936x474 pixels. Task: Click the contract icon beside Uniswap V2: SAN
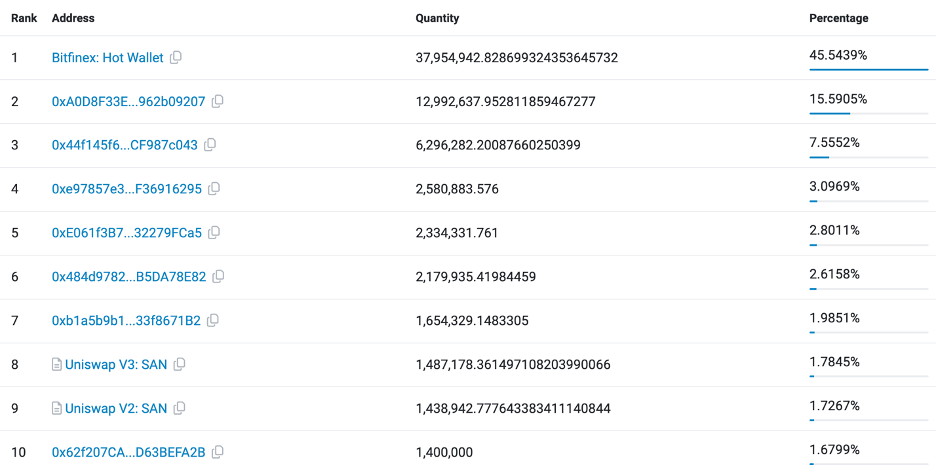(x=57, y=409)
